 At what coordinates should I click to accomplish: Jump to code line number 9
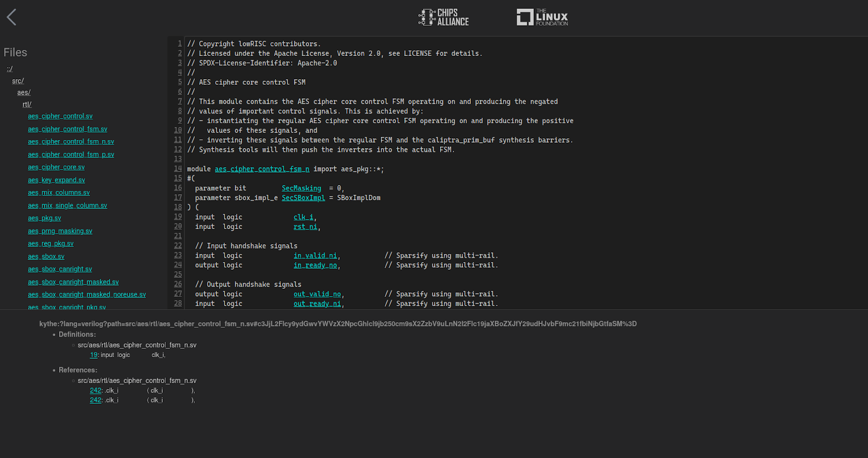180,120
